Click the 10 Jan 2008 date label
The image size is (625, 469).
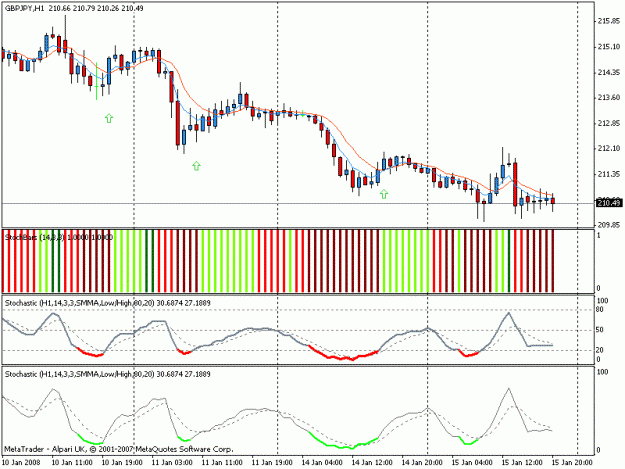[x=21, y=463]
